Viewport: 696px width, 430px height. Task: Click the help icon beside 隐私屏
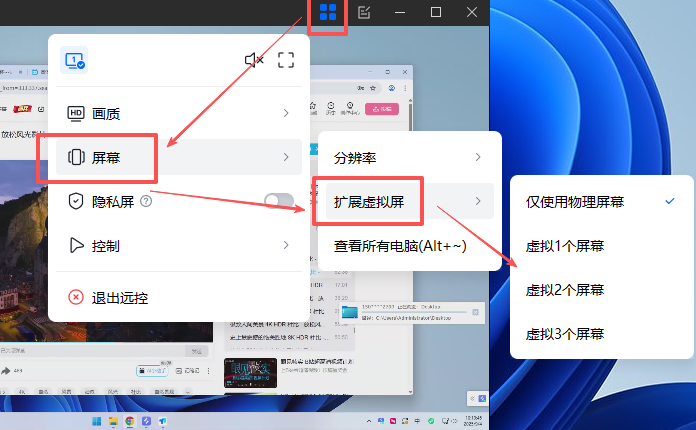tap(146, 201)
